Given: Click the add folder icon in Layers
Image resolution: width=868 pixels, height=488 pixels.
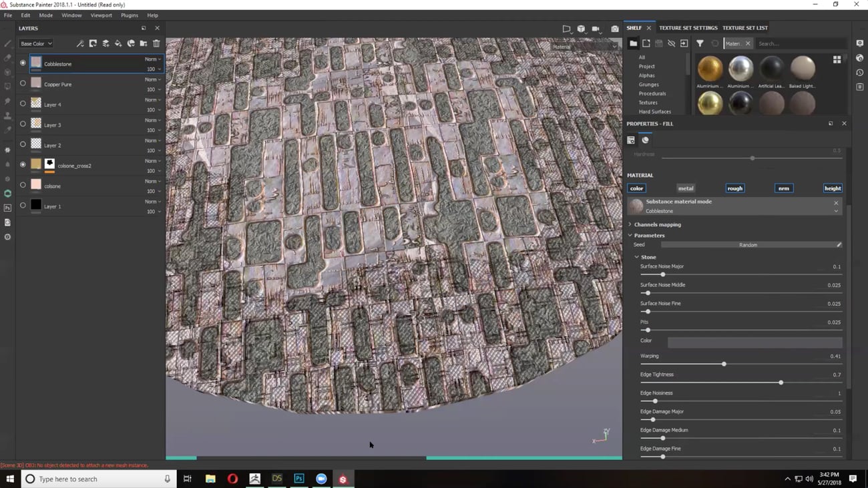Looking at the screenshot, I should tap(144, 44).
